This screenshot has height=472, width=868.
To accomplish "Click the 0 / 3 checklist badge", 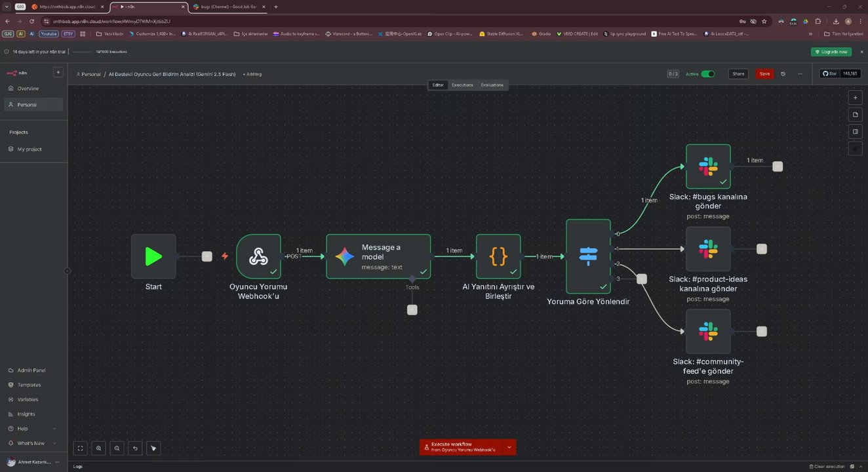I will [x=673, y=74].
